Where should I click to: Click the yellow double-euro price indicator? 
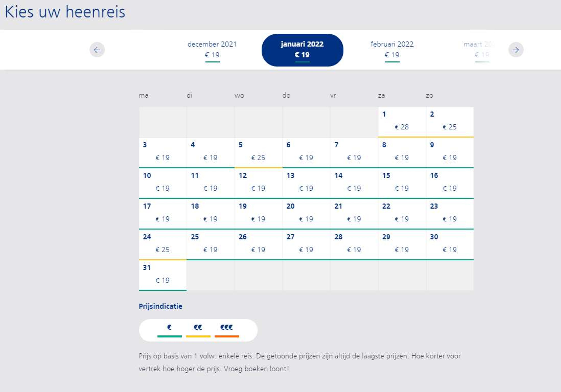(x=198, y=330)
